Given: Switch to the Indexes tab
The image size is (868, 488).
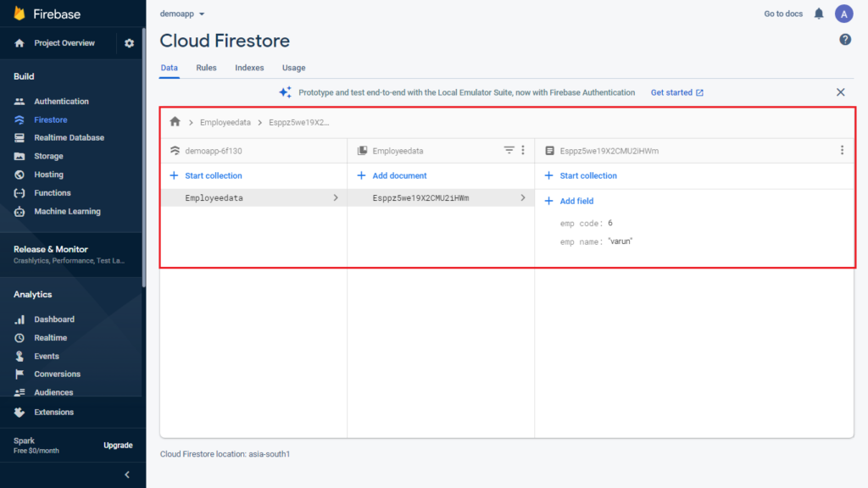Looking at the screenshot, I should click(x=249, y=68).
